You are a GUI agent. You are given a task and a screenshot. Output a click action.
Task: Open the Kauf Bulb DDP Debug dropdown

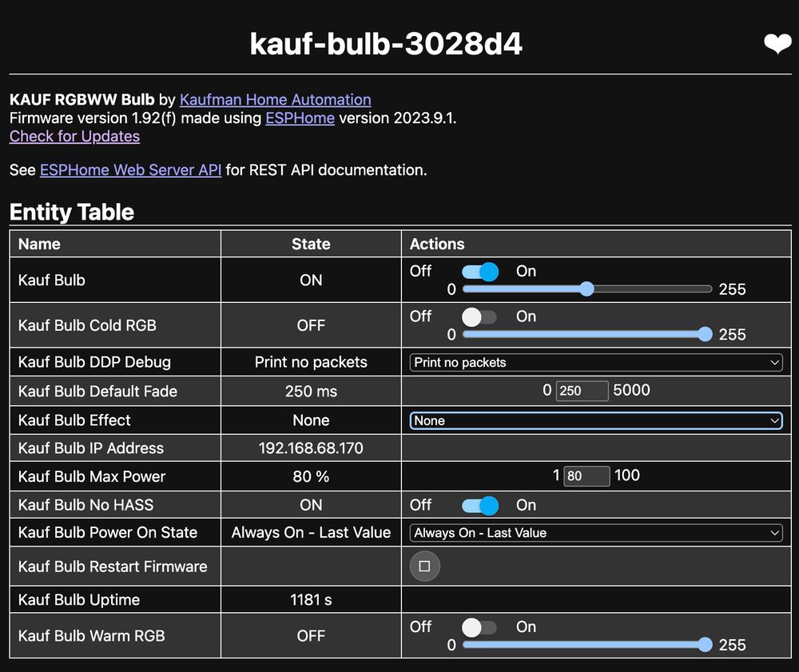(x=594, y=362)
